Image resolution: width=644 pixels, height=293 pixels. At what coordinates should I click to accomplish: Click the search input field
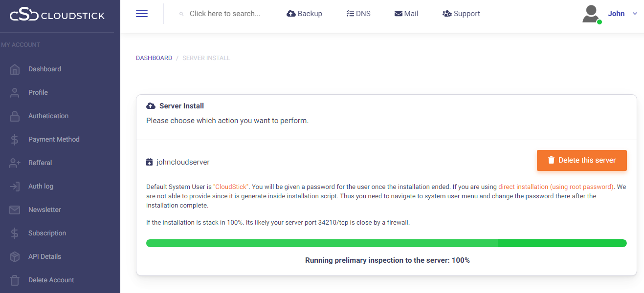[225, 14]
